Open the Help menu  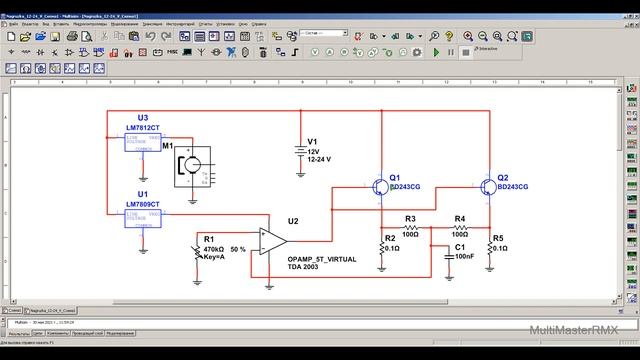pos(259,24)
